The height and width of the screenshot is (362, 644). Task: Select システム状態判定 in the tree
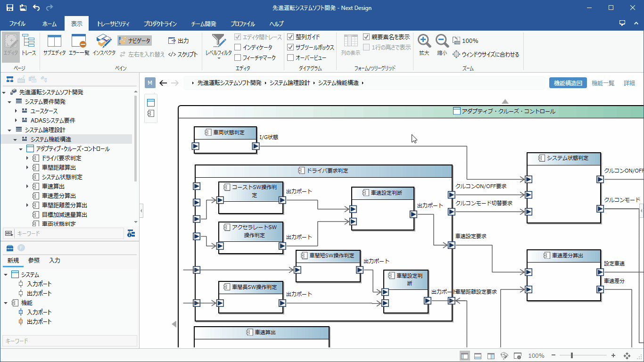pyautogui.click(x=62, y=177)
